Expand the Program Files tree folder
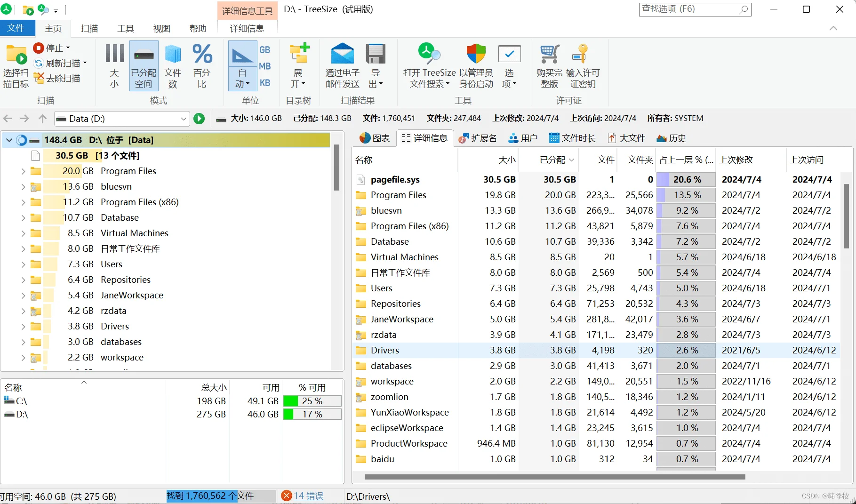 click(23, 171)
